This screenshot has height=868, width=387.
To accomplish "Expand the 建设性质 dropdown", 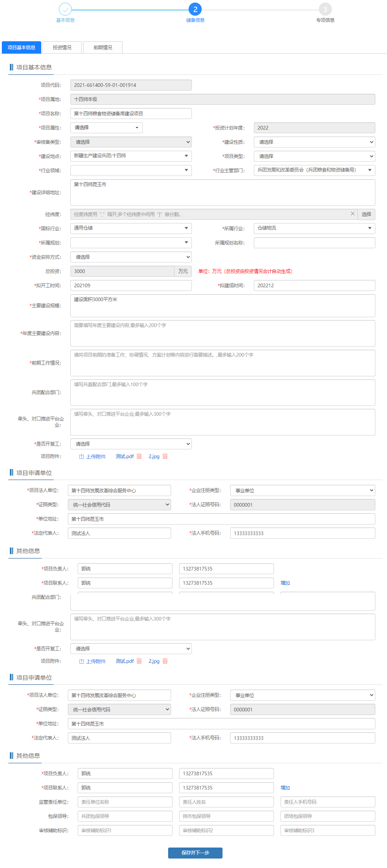I will 314,142.
